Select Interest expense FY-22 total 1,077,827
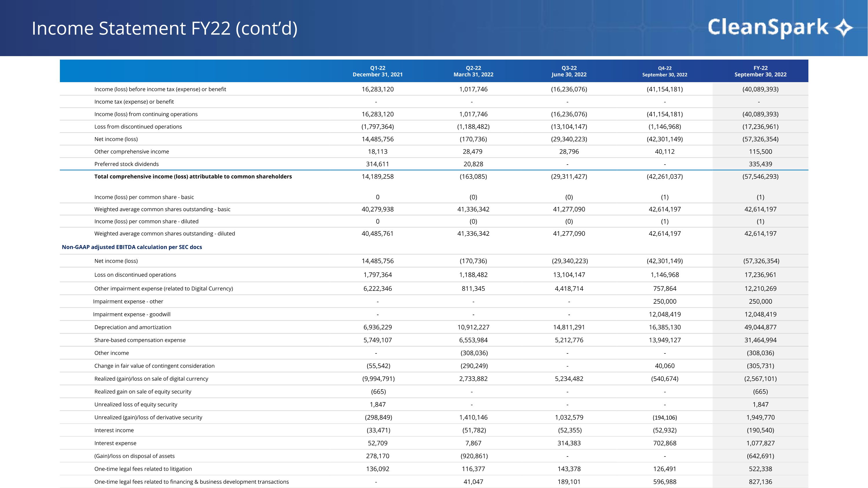 coord(760,443)
